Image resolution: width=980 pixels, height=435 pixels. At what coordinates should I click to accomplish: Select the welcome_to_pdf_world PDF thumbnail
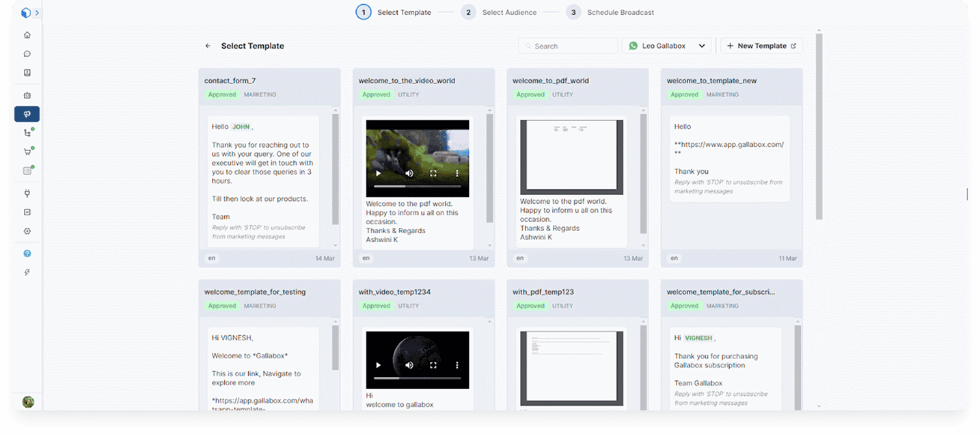pyautogui.click(x=571, y=157)
